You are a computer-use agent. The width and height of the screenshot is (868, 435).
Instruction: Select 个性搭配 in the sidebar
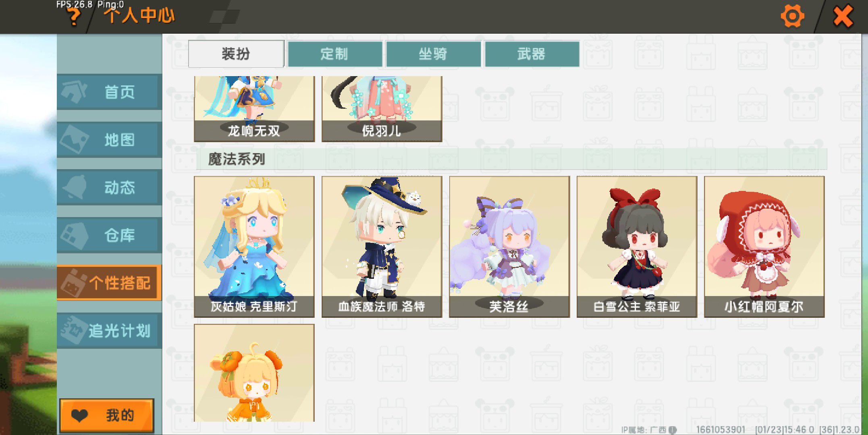(110, 283)
